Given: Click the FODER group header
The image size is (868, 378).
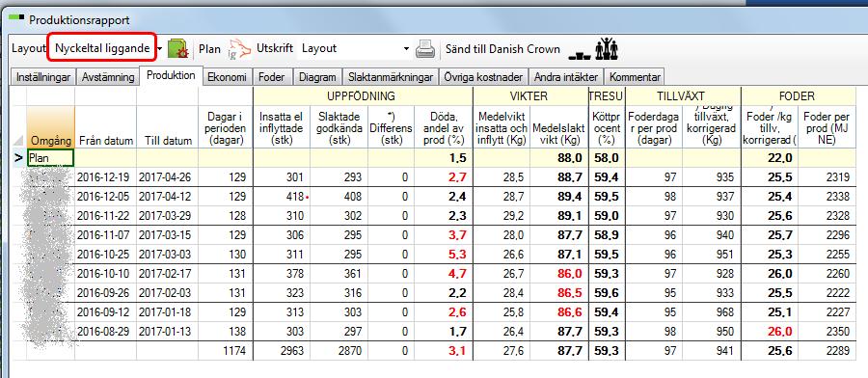Looking at the screenshot, I should point(798,95).
